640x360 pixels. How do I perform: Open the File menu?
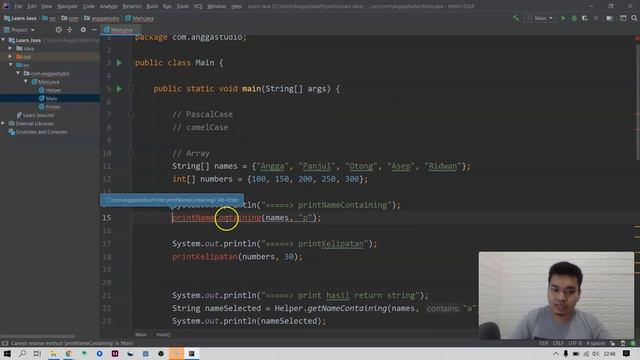click(18, 6)
